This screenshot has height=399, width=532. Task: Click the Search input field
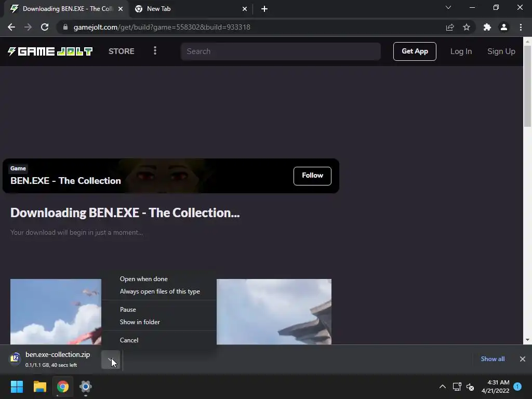(x=281, y=51)
